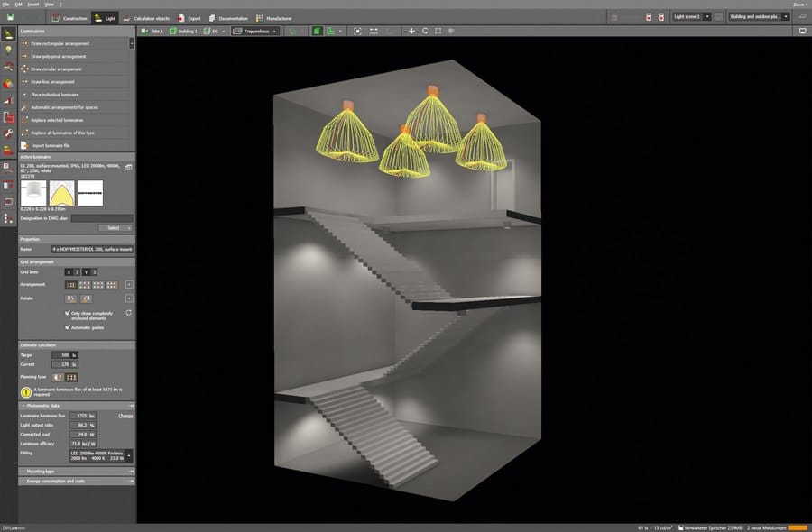Screen dimensions: 812x532
Task: Click the yellow light distribution curve thumbnail
Action: [x=61, y=193]
